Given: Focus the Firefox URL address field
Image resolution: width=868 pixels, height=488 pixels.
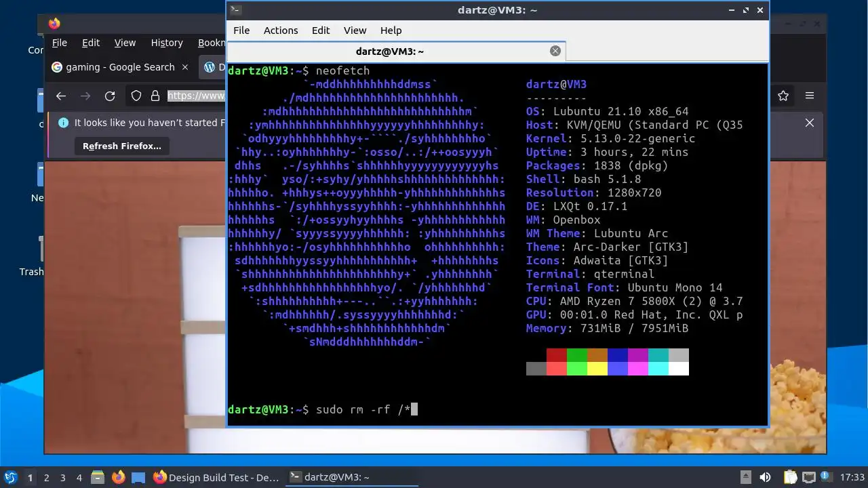Looking at the screenshot, I should pyautogui.click(x=196, y=96).
